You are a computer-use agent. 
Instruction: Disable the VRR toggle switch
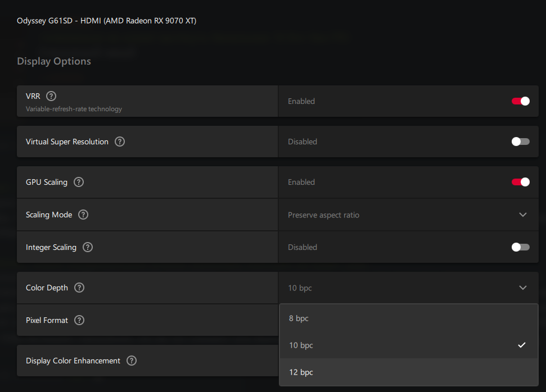pyautogui.click(x=521, y=101)
